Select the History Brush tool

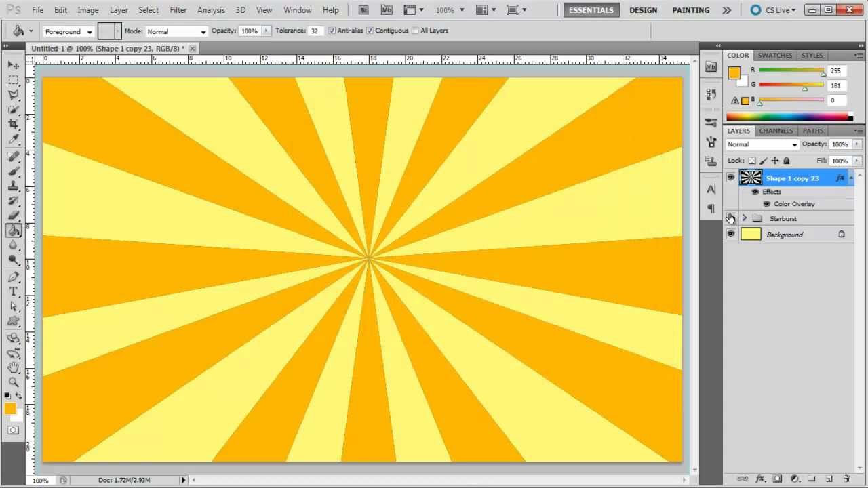[14, 201]
